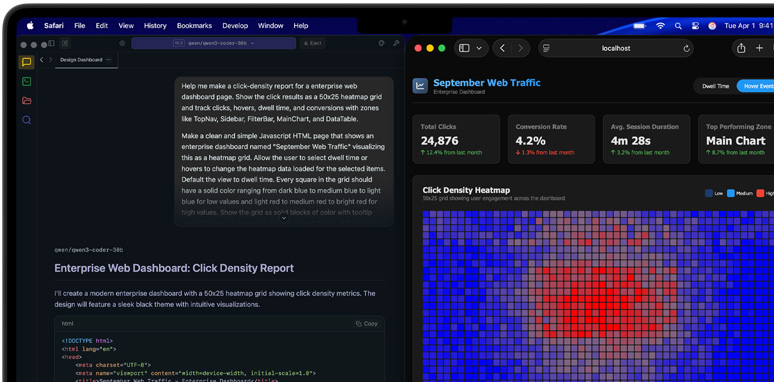Open the History menu

pyautogui.click(x=155, y=26)
